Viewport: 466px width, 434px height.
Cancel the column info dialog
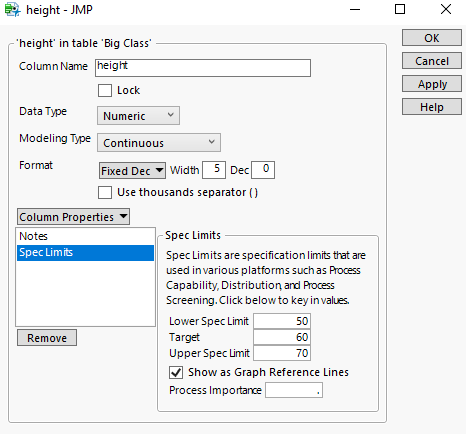[x=432, y=61]
